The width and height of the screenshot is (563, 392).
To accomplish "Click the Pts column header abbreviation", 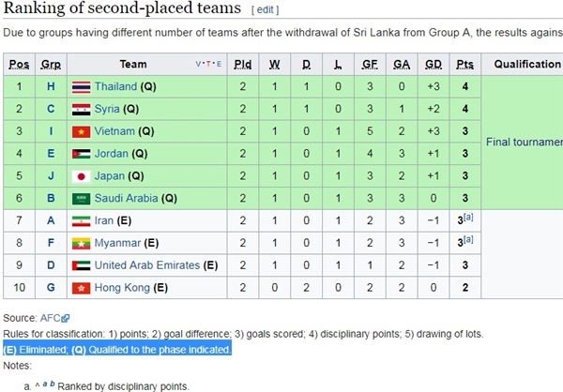I will (x=465, y=65).
